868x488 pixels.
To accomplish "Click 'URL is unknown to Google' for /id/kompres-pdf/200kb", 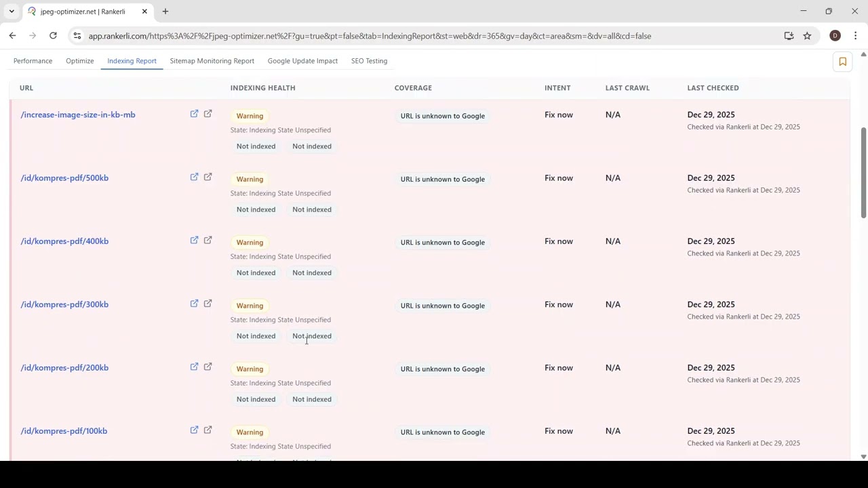I will point(443,369).
